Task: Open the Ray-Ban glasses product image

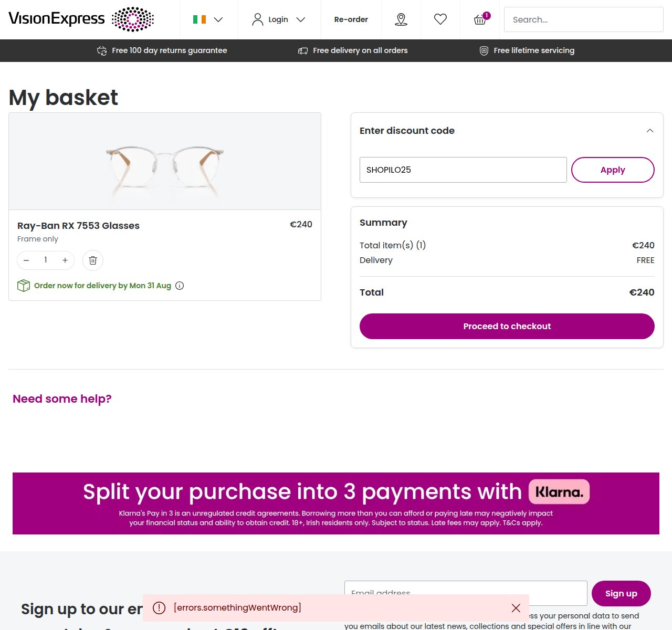Action: pyautogui.click(x=165, y=161)
